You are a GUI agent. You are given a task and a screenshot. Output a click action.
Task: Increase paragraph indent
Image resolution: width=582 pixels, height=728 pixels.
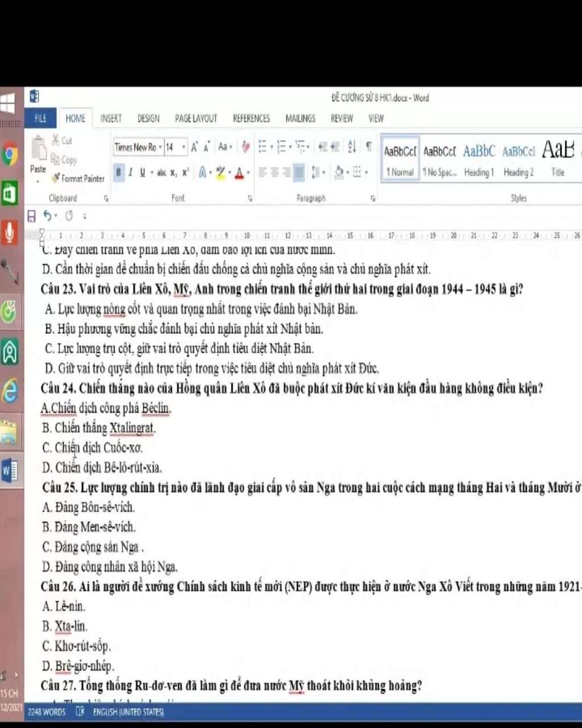[x=335, y=147]
